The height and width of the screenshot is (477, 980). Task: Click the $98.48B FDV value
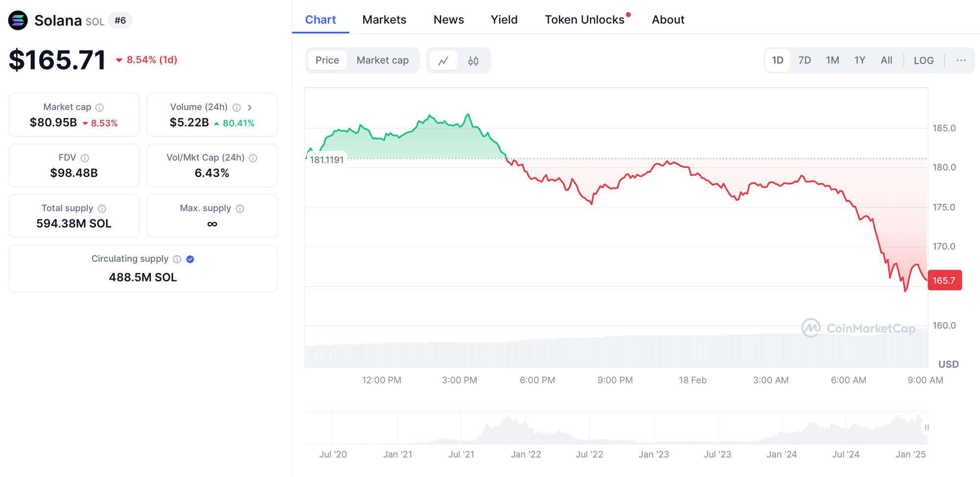(74, 173)
